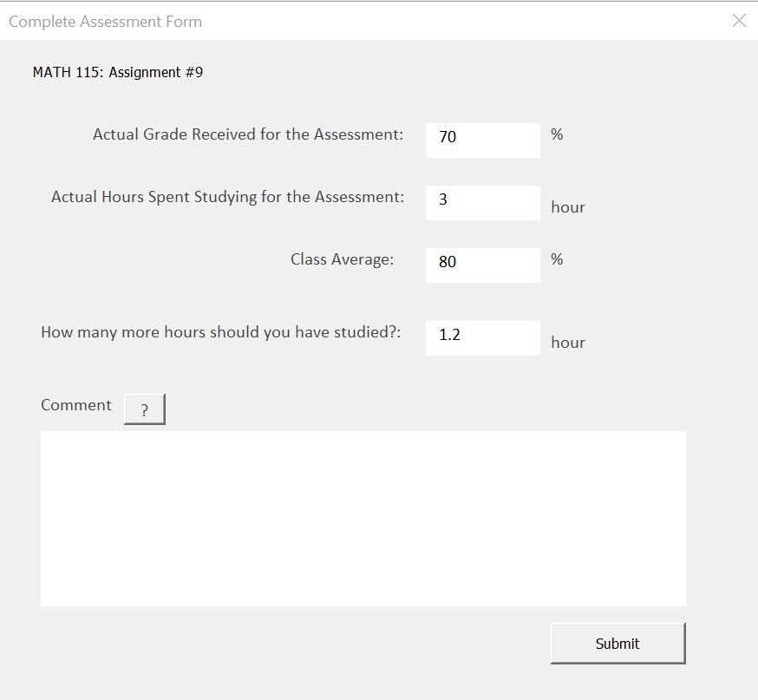Close the Complete Assessment Form window

click(x=738, y=21)
